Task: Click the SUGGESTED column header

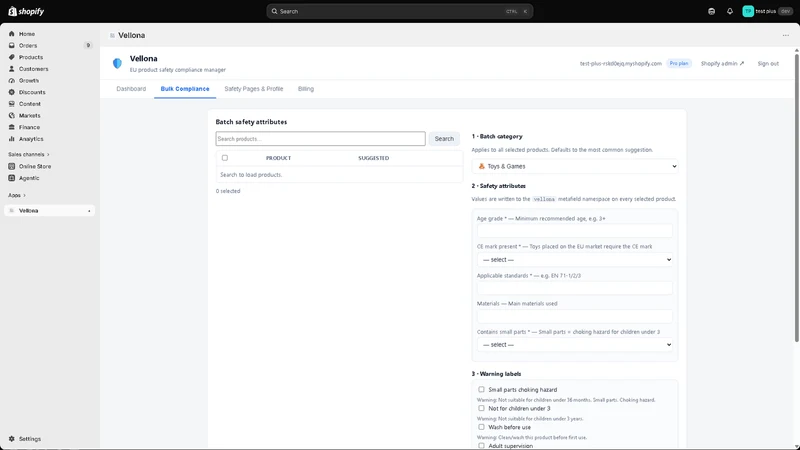Action: tap(373, 158)
